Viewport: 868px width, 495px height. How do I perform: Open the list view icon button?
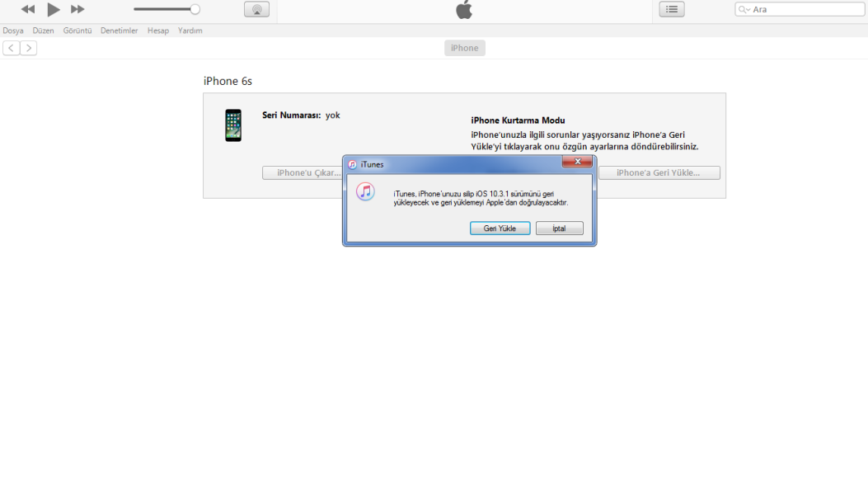[672, 9]
